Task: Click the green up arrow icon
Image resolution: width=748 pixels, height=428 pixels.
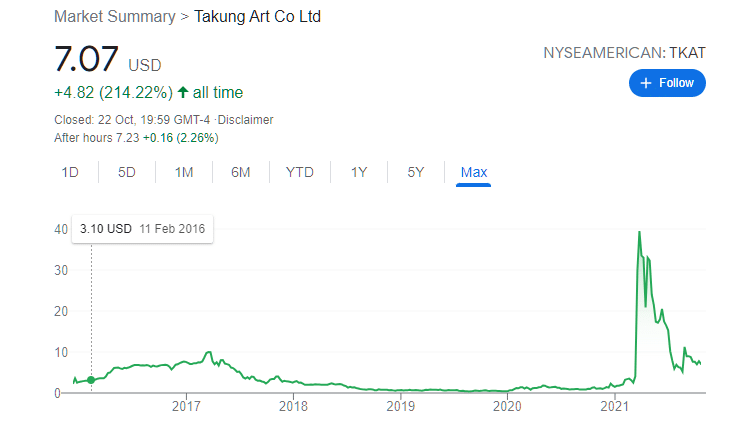Action: (x=183, y=92)
